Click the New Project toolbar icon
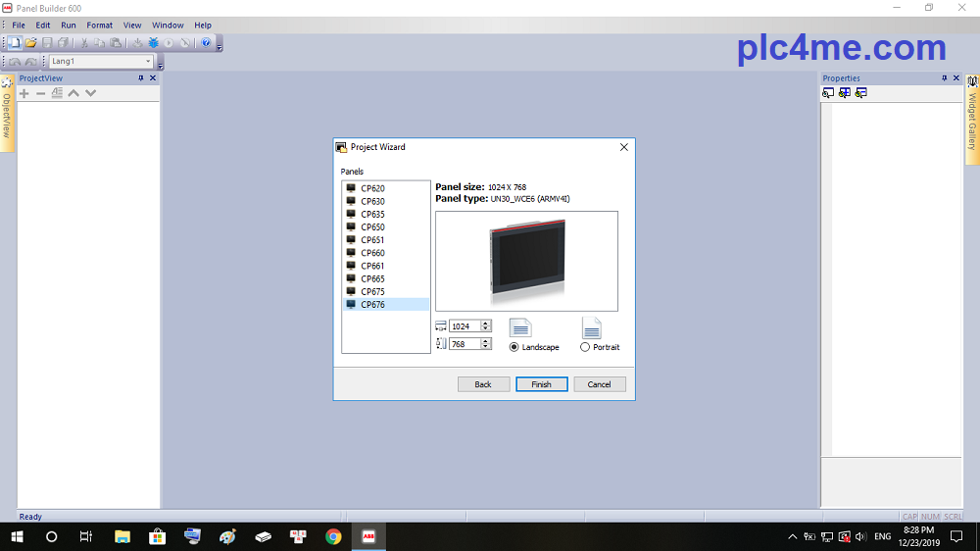Image resolution: width=980 pixels, height=551 pixels. 16,43
